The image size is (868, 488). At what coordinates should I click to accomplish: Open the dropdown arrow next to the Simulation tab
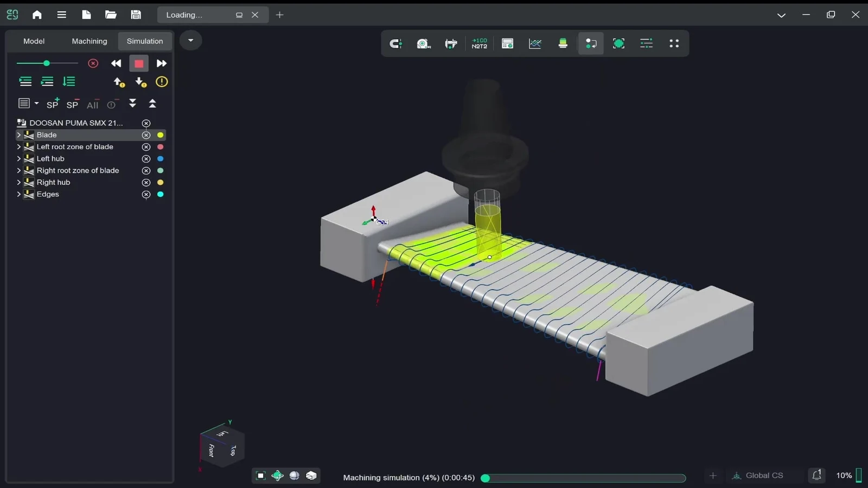pyautogui.click(x=190, y=40)
